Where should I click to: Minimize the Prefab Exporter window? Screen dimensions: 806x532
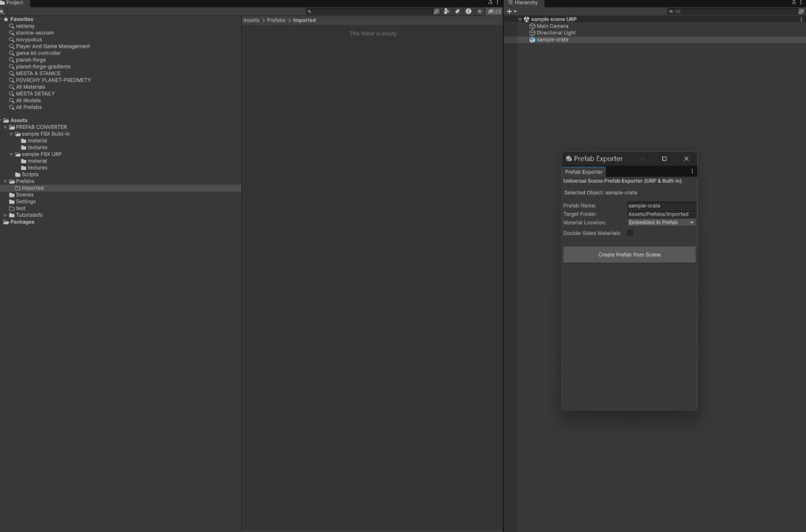tap(643, 159)
